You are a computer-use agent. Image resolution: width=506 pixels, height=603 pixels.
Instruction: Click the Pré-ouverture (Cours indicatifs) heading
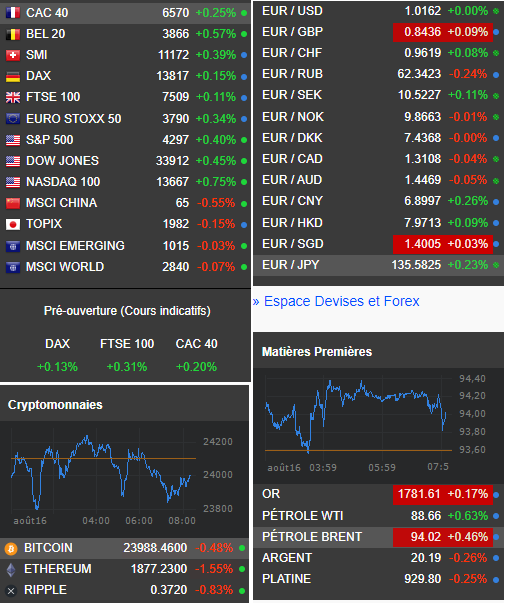pyautogui.click(x=127, y=311)
